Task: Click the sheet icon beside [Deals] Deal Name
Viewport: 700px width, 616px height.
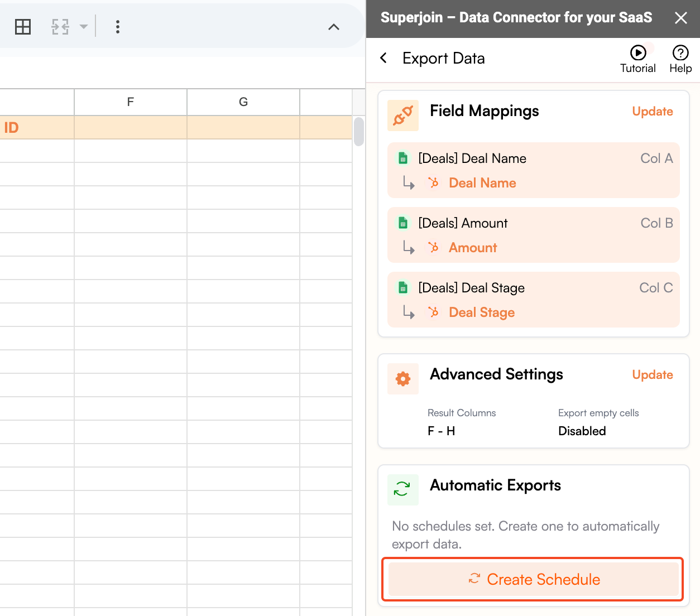Action: 403,158
